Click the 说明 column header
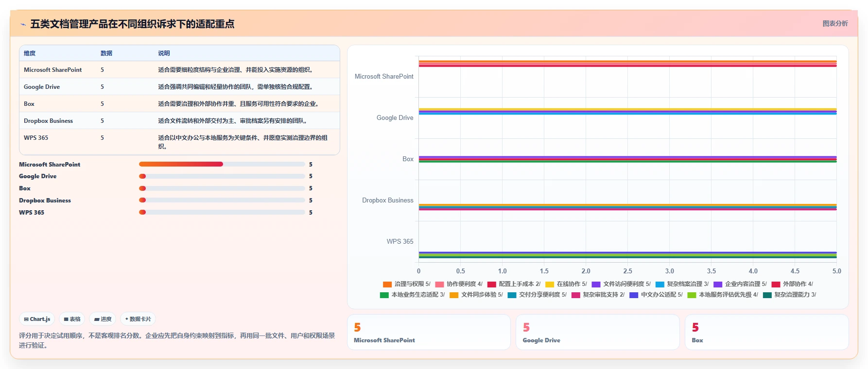Viewport: 868px width, 369px height. pyautogui.click(x=164, y=53)
